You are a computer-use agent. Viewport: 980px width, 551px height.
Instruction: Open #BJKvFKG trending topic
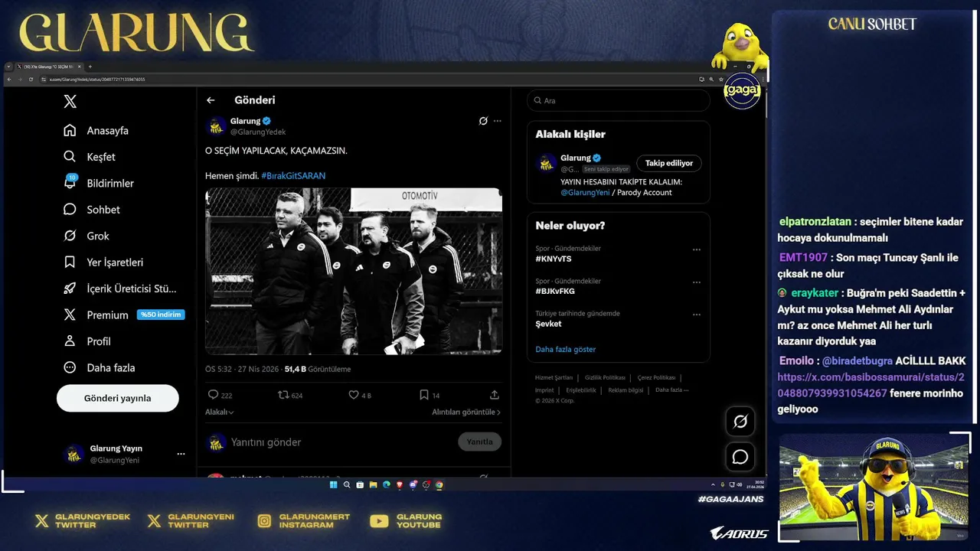click(x=555, y=291)
